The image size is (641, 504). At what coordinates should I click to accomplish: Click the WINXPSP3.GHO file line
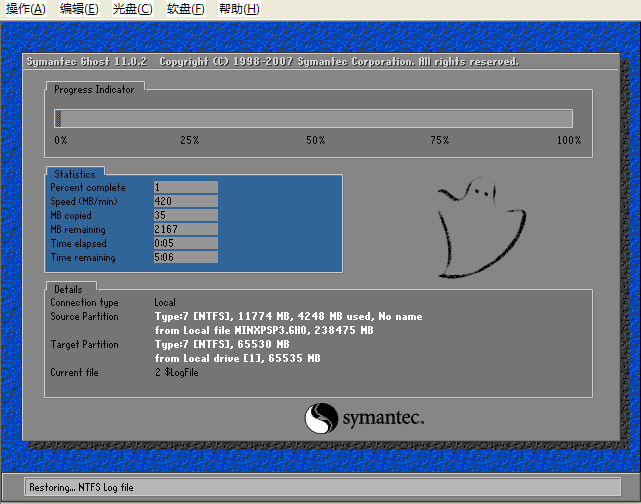pyautogui.click(x=264, y=330)
